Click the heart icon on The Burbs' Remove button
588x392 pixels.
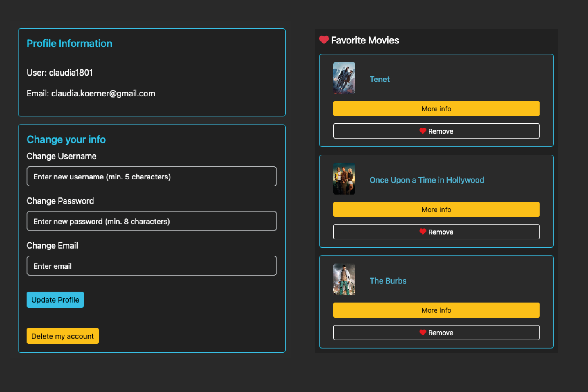(x=422, y=332)
